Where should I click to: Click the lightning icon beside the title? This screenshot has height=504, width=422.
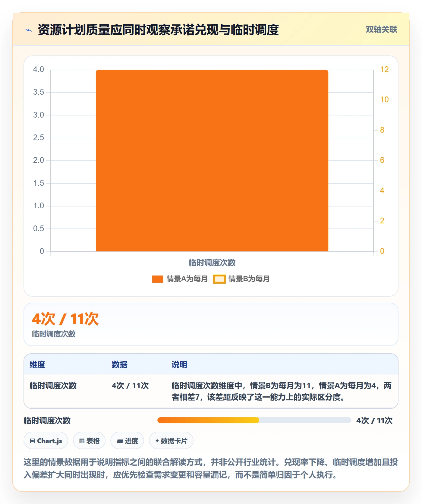pyautogui.click(x=29, y=30)
